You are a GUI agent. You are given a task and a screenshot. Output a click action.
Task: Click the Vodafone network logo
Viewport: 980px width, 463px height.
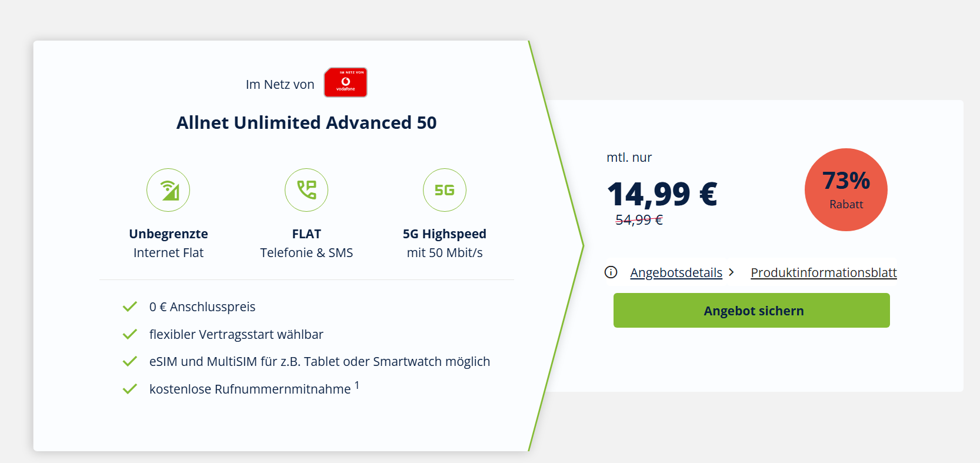click(345, 82)
